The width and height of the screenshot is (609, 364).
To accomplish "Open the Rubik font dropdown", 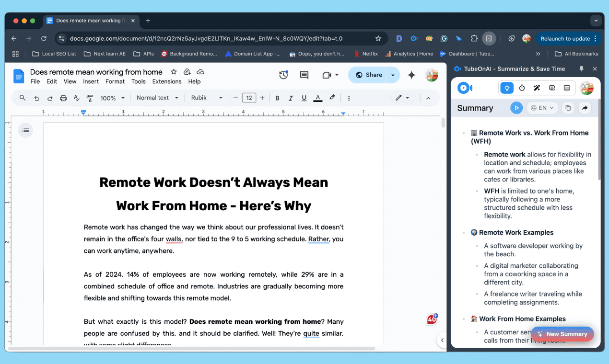I will pyautogui.click(x=207, y=98).
